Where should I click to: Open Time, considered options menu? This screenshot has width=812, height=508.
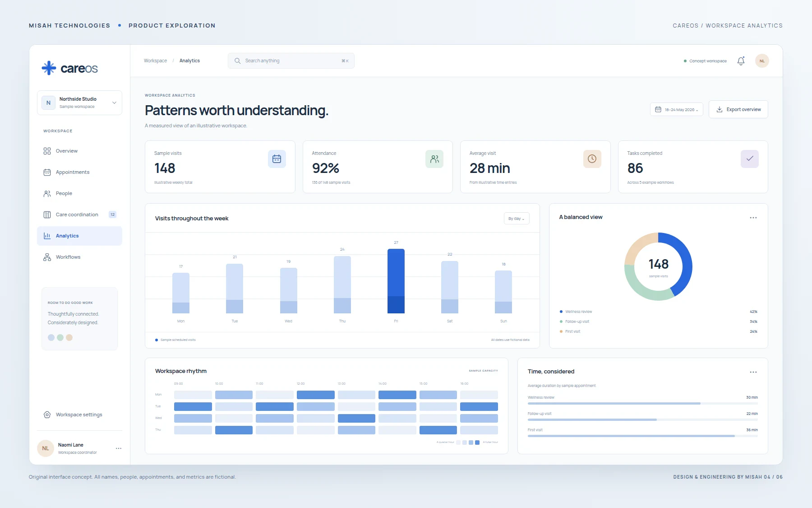(x=753, y=372)
